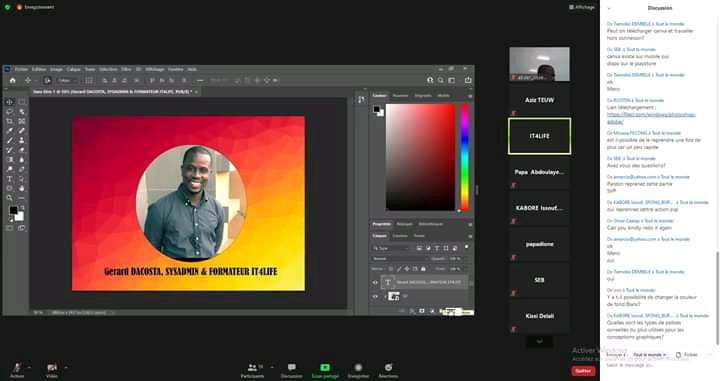Screen dimensions: 720x381
Task: Open the Calque menu
Action: click(73, 69)
